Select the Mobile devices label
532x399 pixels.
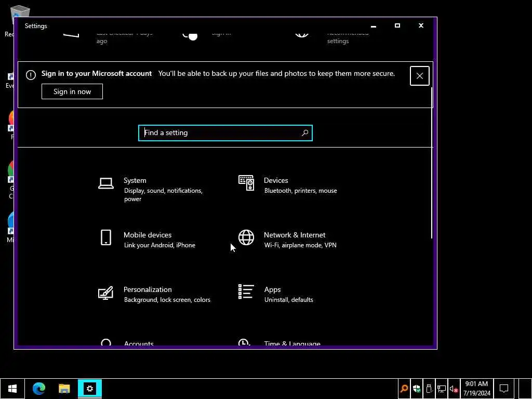[148, 235]
